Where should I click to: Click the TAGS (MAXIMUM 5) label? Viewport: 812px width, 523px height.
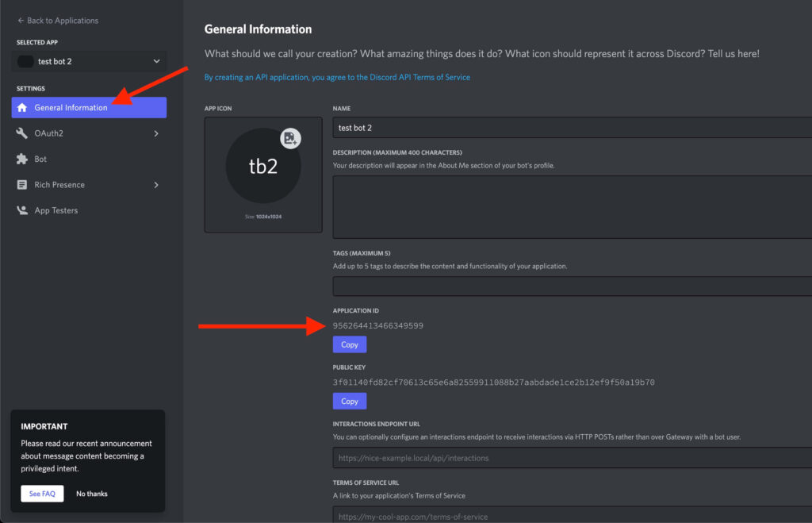[x=362, y=253]
